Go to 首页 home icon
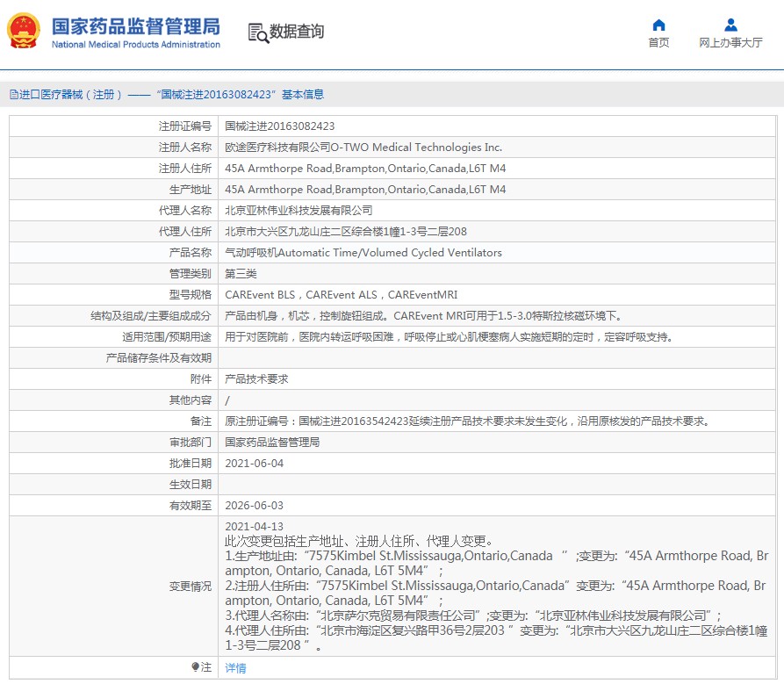 click(x=658, y=25)
